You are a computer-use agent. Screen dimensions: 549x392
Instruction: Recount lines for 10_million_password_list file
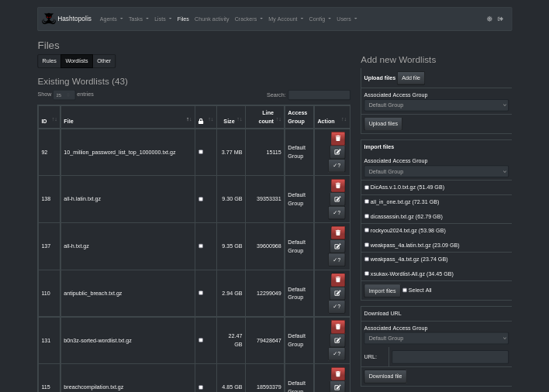(337, 166)
